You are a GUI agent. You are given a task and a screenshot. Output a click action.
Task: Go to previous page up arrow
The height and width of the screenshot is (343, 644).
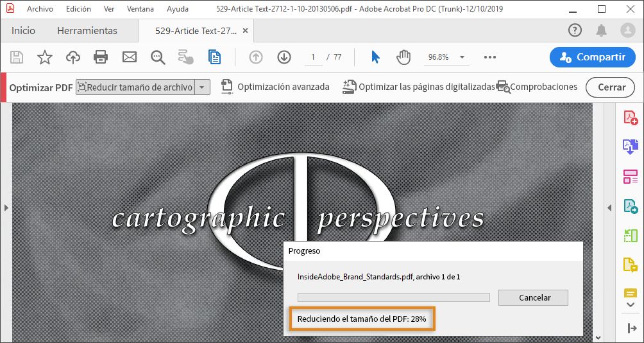point(256,57)
